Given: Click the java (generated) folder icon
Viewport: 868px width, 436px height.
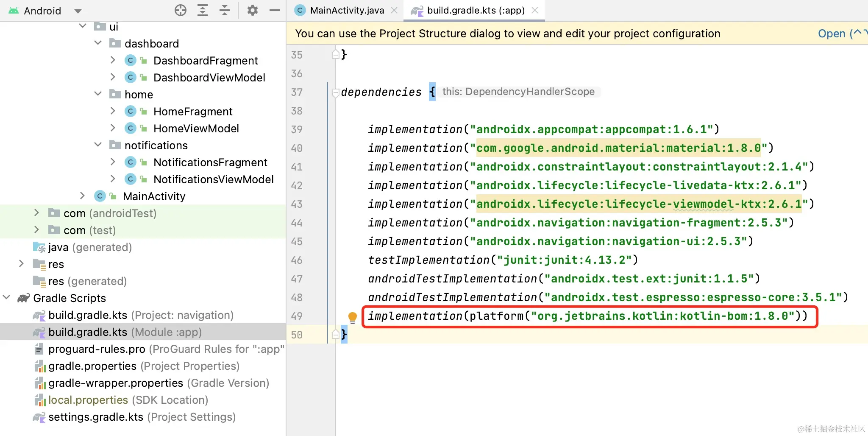Looking at the screenshot, I should pos(39,247).
